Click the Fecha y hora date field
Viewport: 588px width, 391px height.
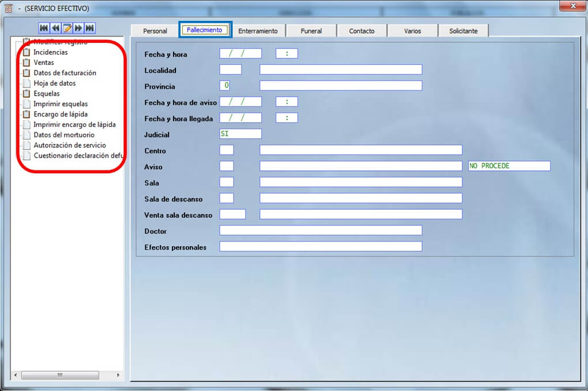(x=240, y=54)
